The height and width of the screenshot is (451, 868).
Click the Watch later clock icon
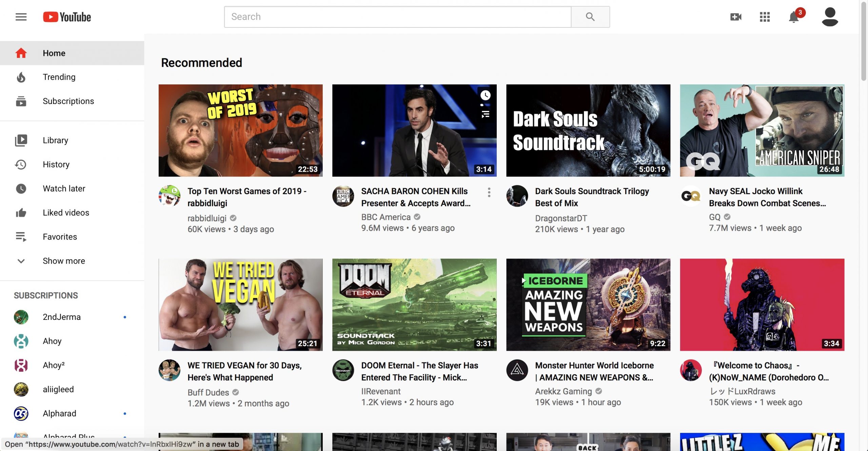21,188
